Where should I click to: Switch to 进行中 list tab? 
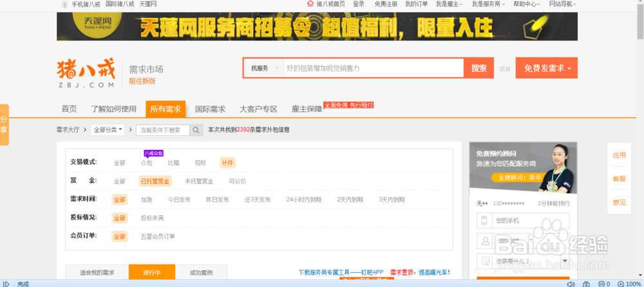152,273
